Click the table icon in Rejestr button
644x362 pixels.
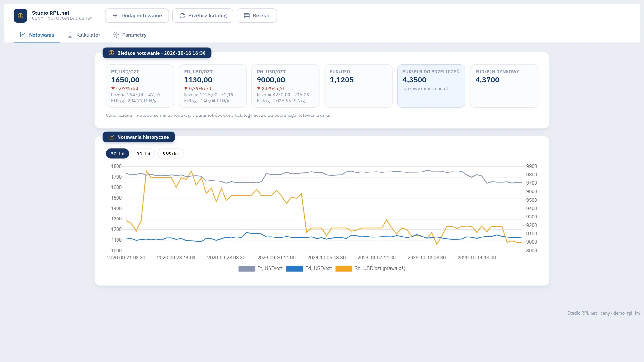point(247,15)
